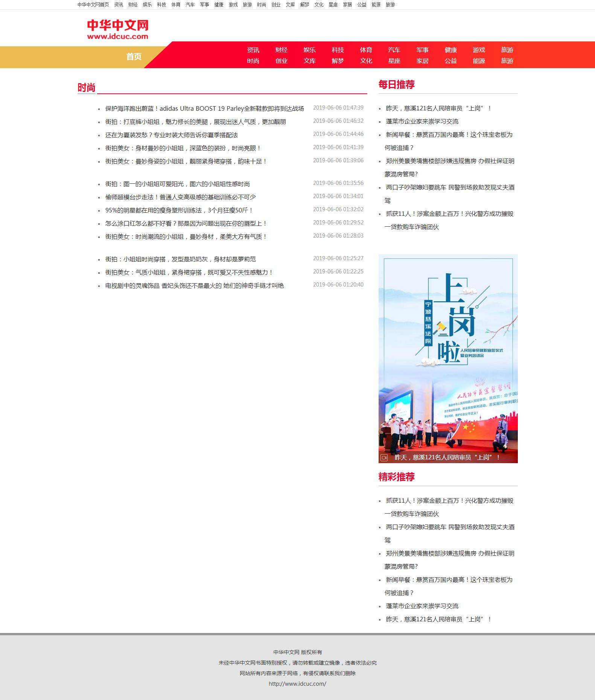Open 郑州美景美境售楼部 article under 精彩推荐
Screen dimensions: 595x700
click(450, 553)
